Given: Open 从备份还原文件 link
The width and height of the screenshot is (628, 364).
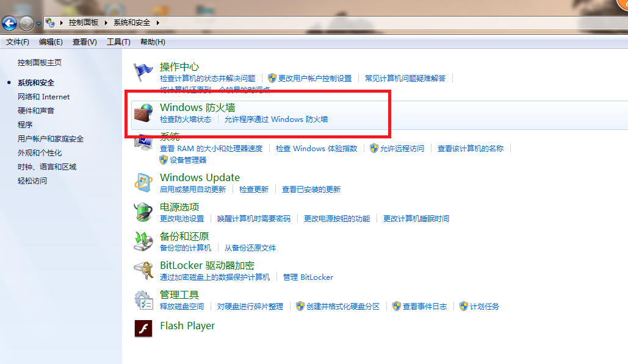Looking at the screenshot, I should [x=250, y=248].
